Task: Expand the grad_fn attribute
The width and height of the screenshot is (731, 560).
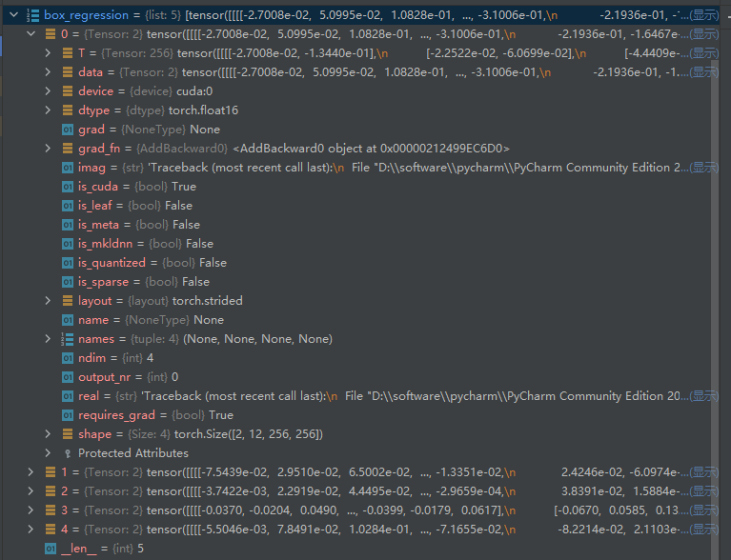Action: point(48,149)
